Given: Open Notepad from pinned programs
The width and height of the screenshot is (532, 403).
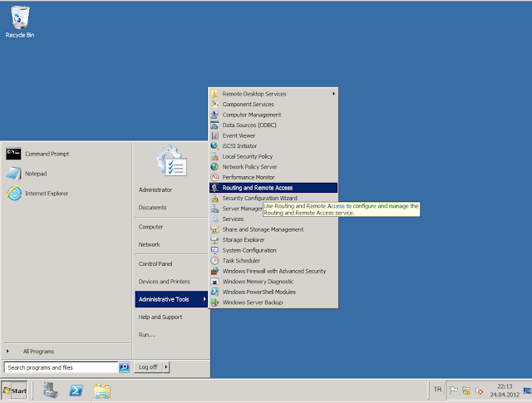Looking at the screenshot, I should click(36, 174).
